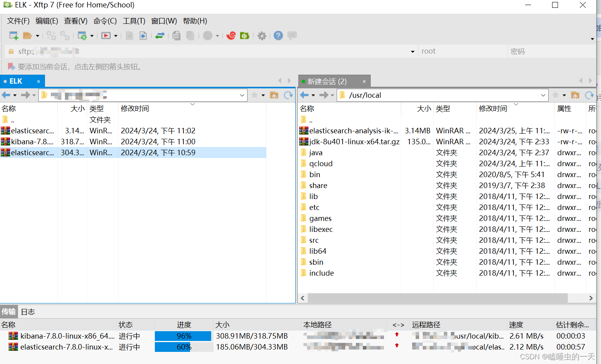Click the 密码 password field
601x364 pixels.
pyautogui.click(x=551, y=51)
